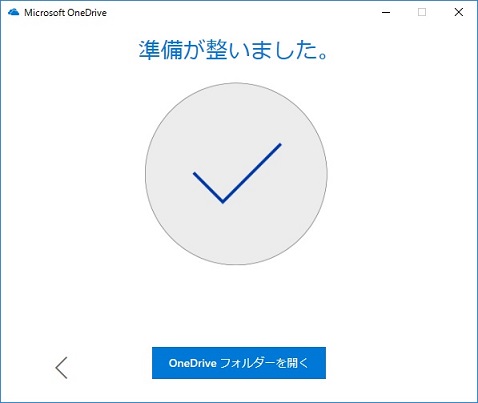
Task: Click the OneDrive cloud icon in title bar
Action: pyautogui.click(x=14, y=12)
